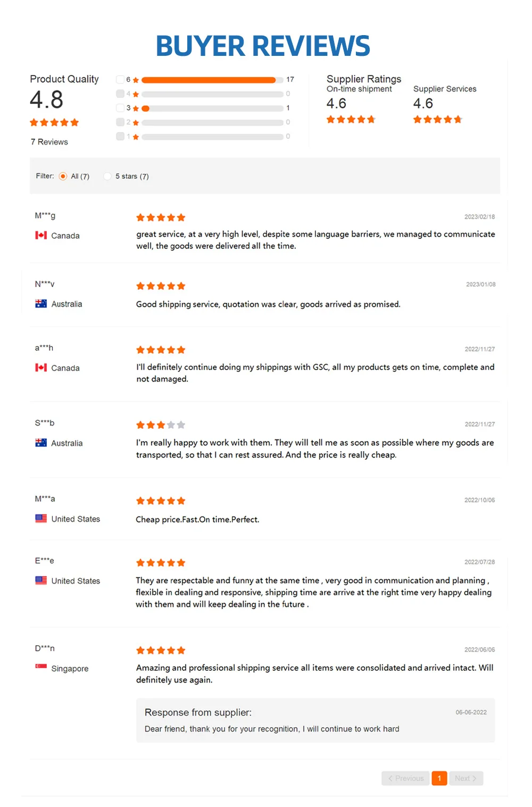Screen dimensions: 532x807
Task: Click the three-star rating on S***b's review
Action: tap(160, 425)
